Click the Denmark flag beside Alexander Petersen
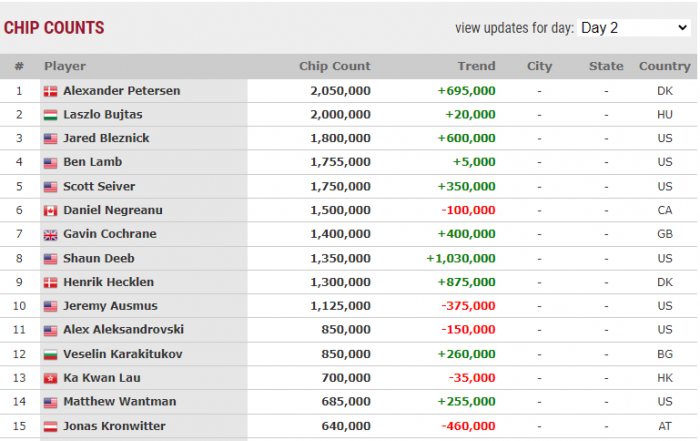The image size is (700, 441). pos(50,92)
